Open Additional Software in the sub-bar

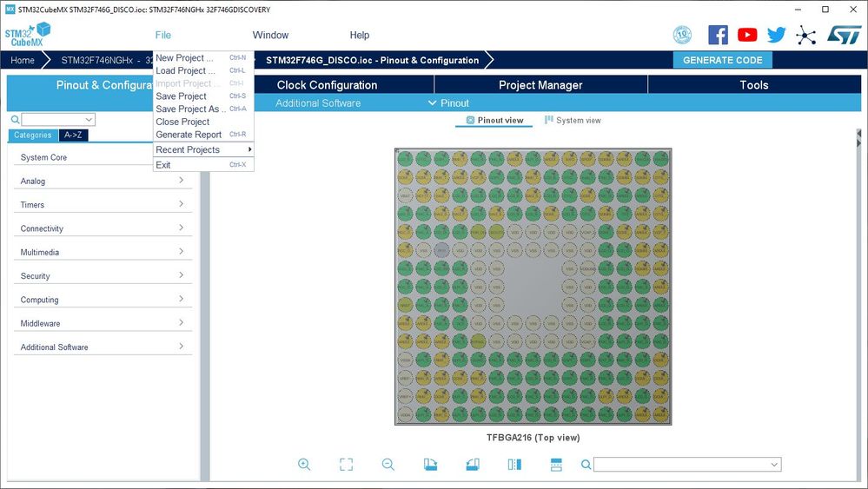(x=318, y=102)
